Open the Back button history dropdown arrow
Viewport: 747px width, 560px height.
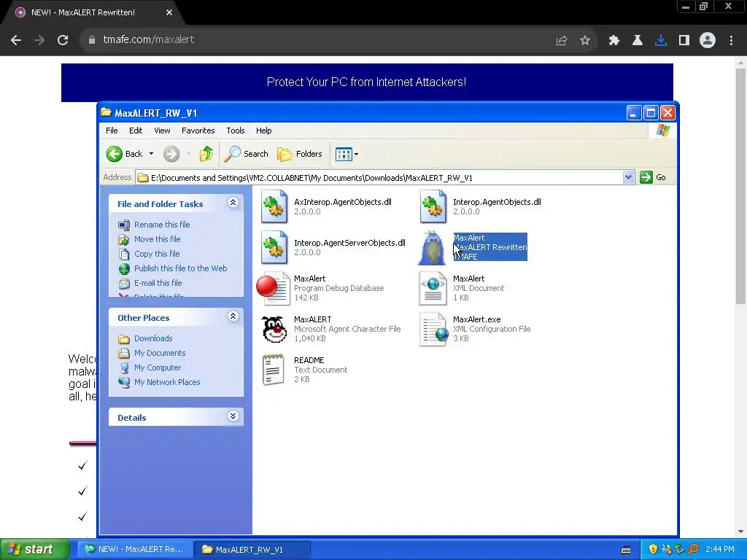[151, 154]
